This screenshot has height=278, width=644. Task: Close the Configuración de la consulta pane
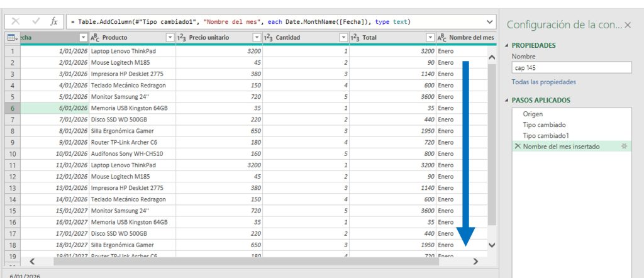pos(628,25)
